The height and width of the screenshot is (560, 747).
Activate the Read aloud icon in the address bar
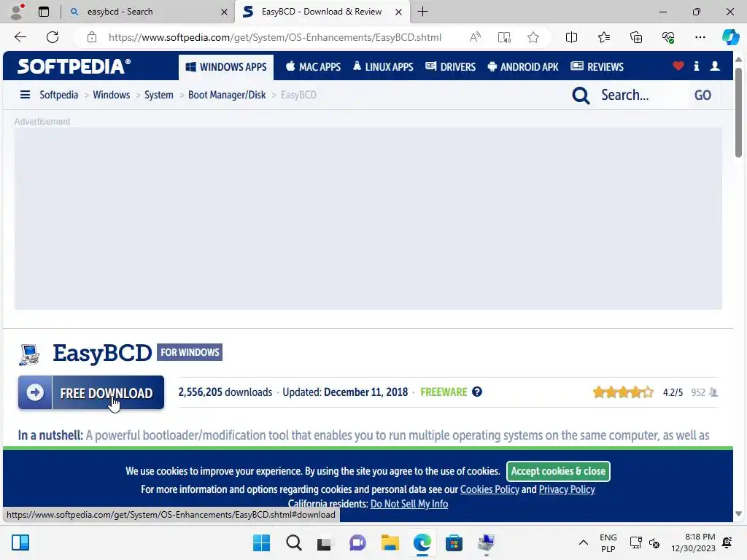pyautogui.click(x=475, y=37)
